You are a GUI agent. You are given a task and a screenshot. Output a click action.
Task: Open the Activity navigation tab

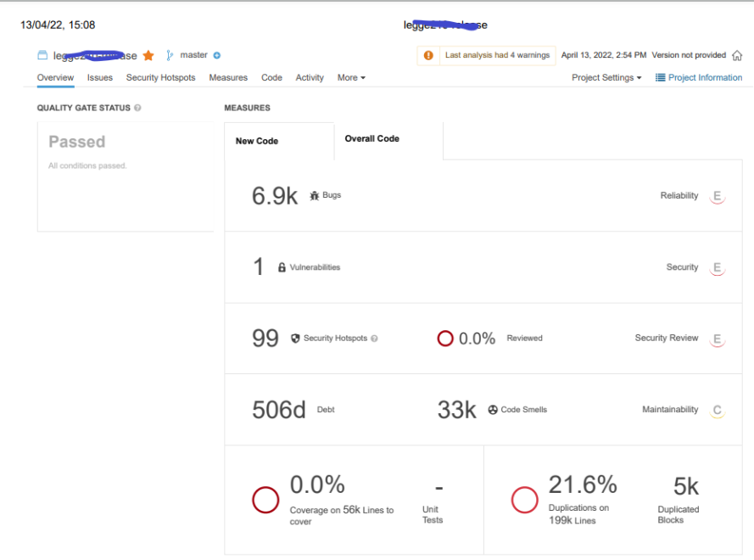[x=310, y=77]
